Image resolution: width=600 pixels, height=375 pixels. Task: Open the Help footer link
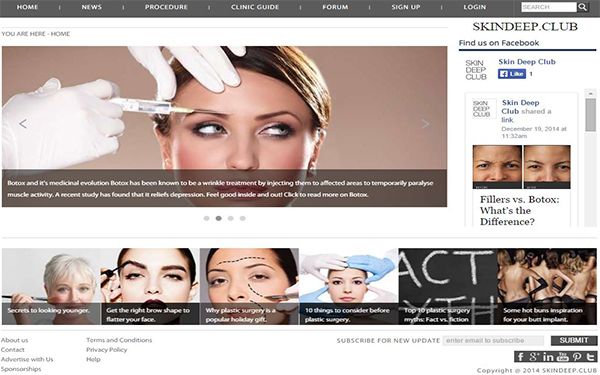click(x=93, y=359)
